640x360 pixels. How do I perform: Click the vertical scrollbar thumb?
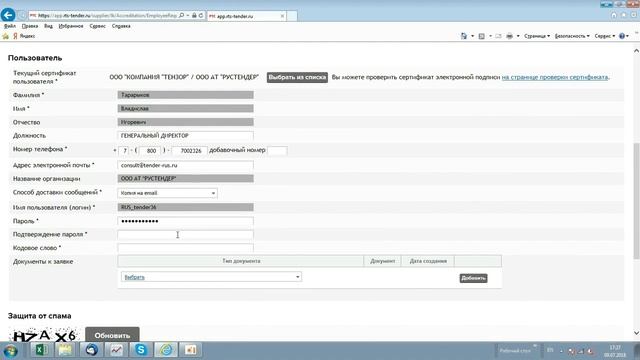click(636, 201)
